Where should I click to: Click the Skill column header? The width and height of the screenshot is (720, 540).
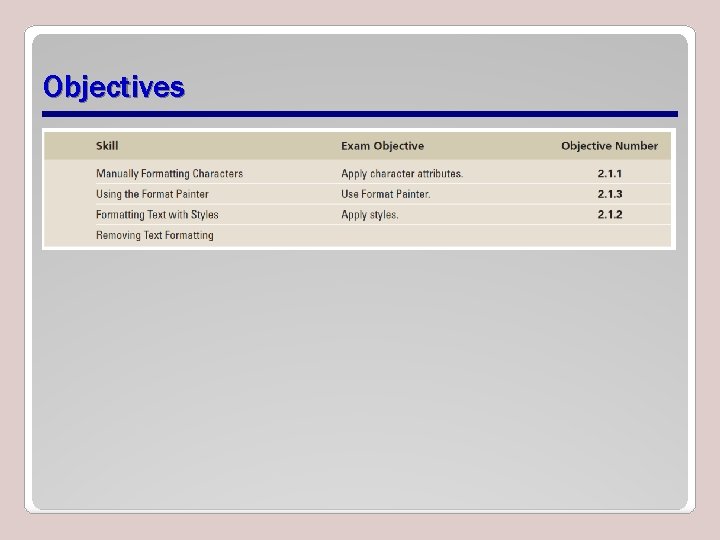pos(107,146)
